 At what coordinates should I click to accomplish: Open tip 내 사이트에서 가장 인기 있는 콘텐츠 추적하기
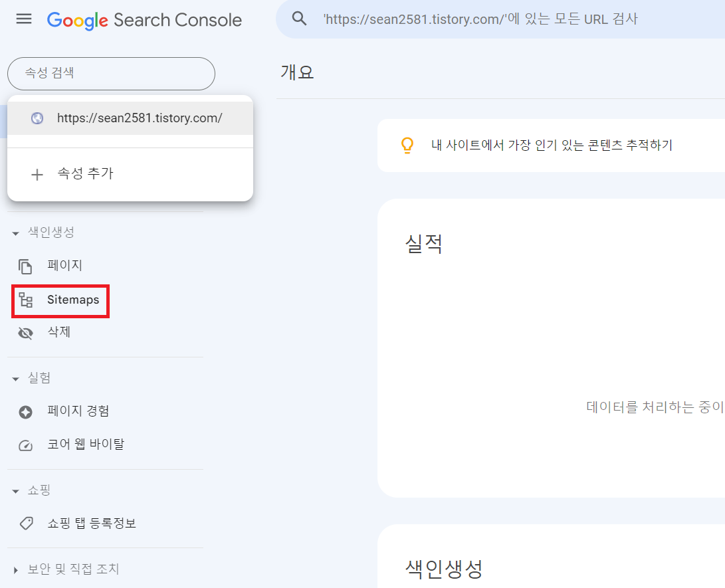tap(552, 145)
